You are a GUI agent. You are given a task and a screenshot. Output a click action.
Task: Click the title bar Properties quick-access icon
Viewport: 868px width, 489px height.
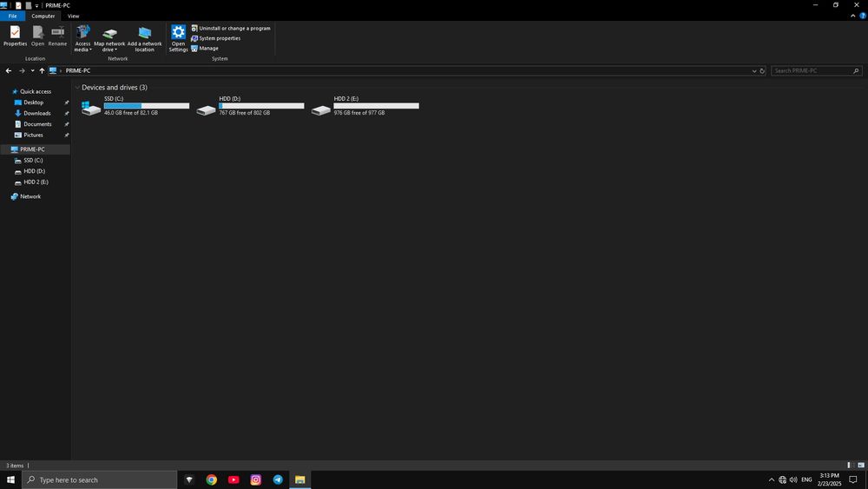(x=18, y=5)
